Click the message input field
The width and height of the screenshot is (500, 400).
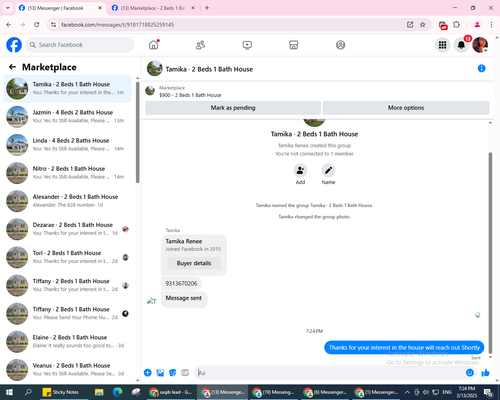[x=330, y=373]
